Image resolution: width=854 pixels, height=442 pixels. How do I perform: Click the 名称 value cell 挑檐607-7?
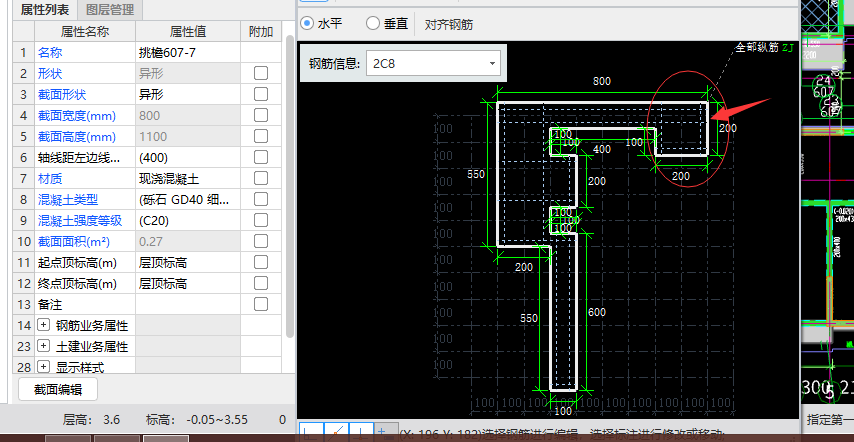point(188,53)
